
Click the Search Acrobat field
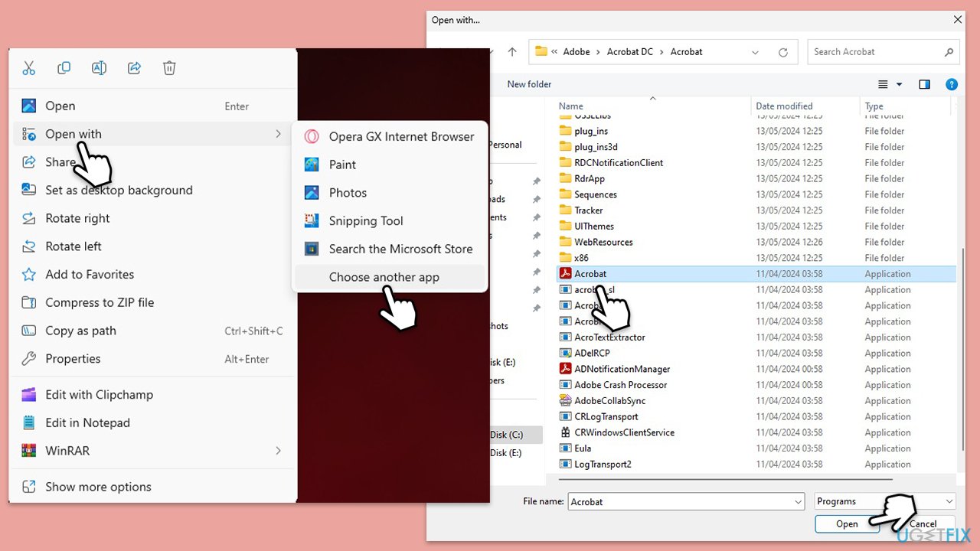click(x=884, y=52)
